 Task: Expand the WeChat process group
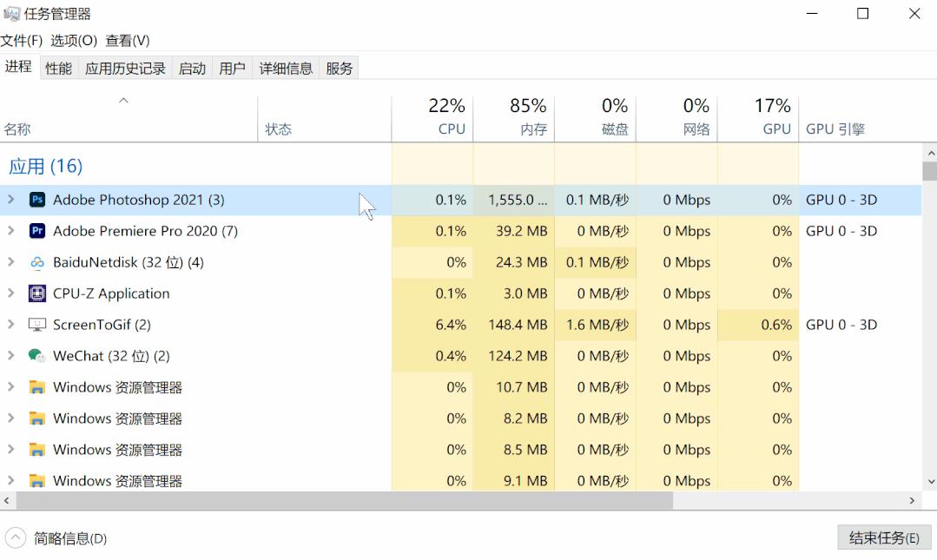click(11, 356)
